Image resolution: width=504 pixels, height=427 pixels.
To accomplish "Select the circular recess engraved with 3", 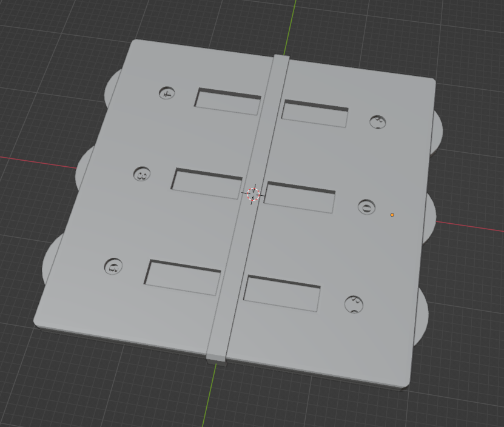I will [142, 174].
